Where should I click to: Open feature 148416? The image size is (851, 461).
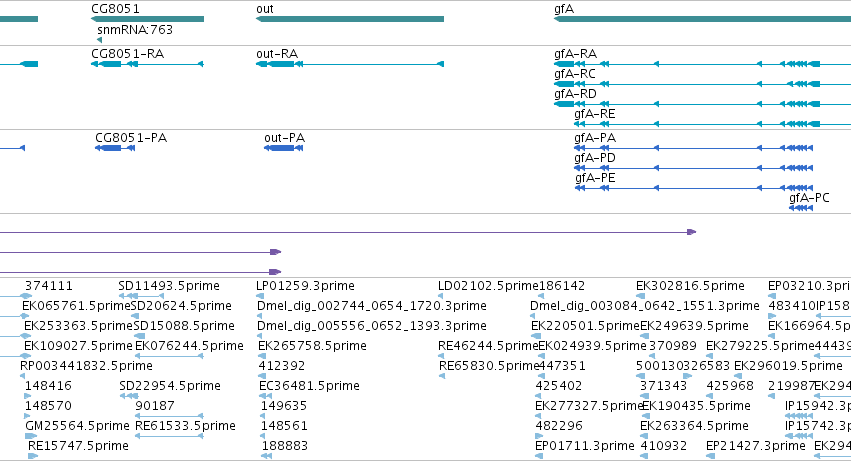48,387
